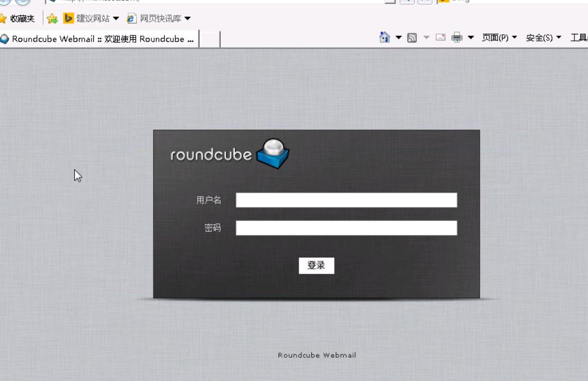Click the IE icon beside 网页快讯库

point(132,19)
